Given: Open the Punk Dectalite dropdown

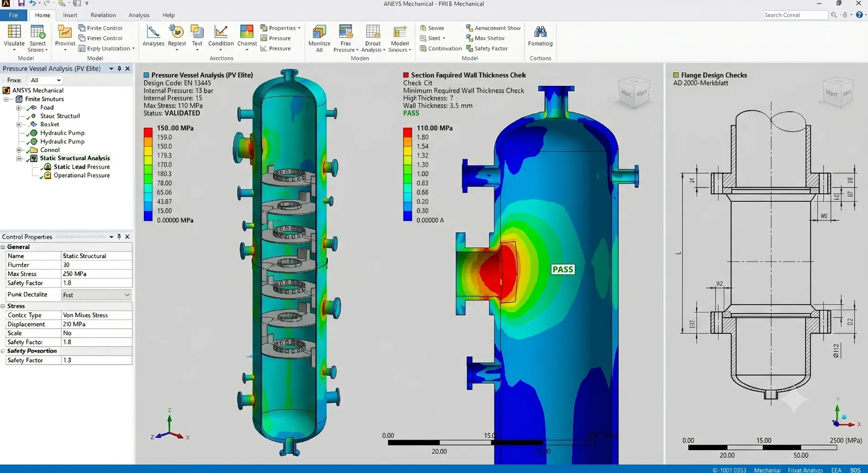Looking at the screenshot, I should (x=96, y=295).
